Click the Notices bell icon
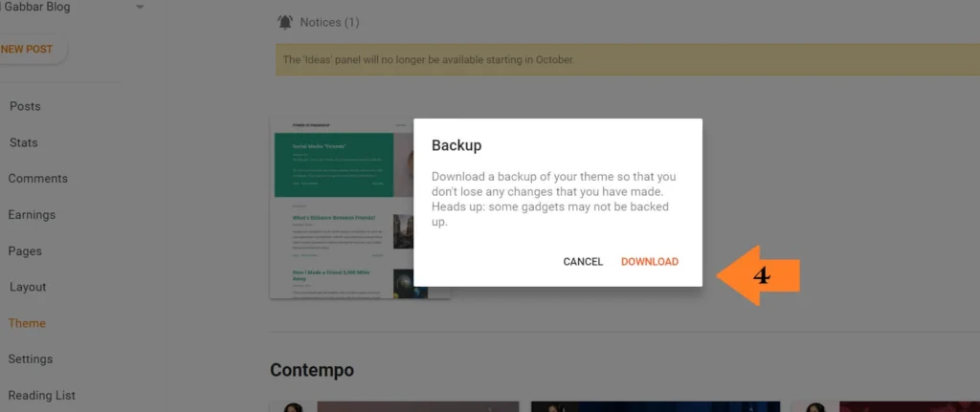This screenshot has height=412, width=980. (x=285, y=22)
